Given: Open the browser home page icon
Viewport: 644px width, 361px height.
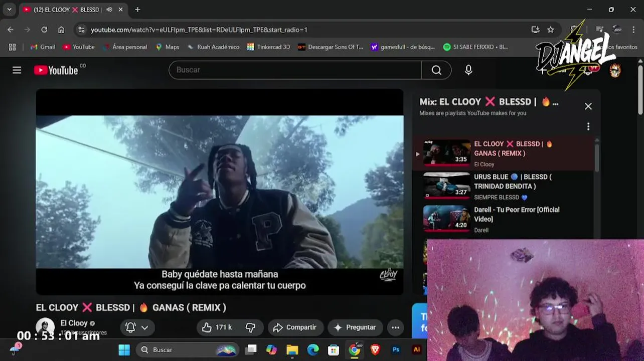Looking at the screenshot, I should pyautogui.click(x=61, y=30).
